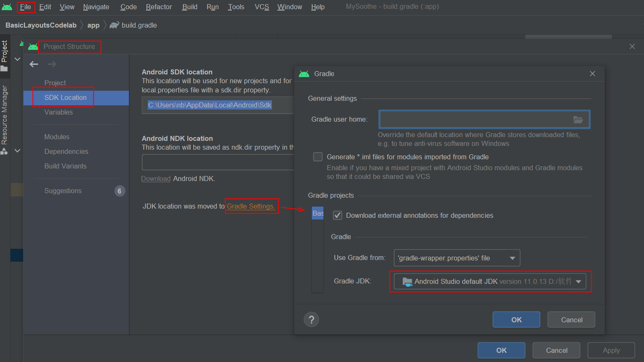Click the Resource Manager shapes icon
The width and height of the screenshot is (644, 362).
4,151
